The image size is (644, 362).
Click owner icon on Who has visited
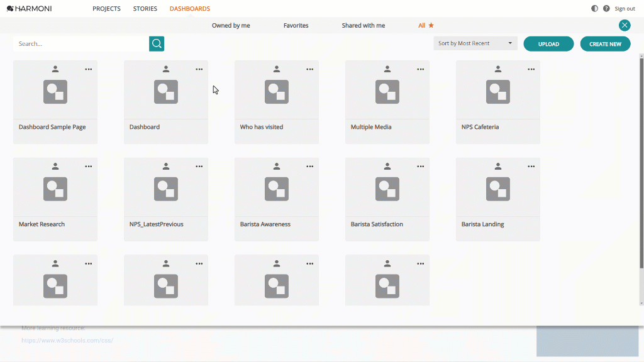click(277, 69)
